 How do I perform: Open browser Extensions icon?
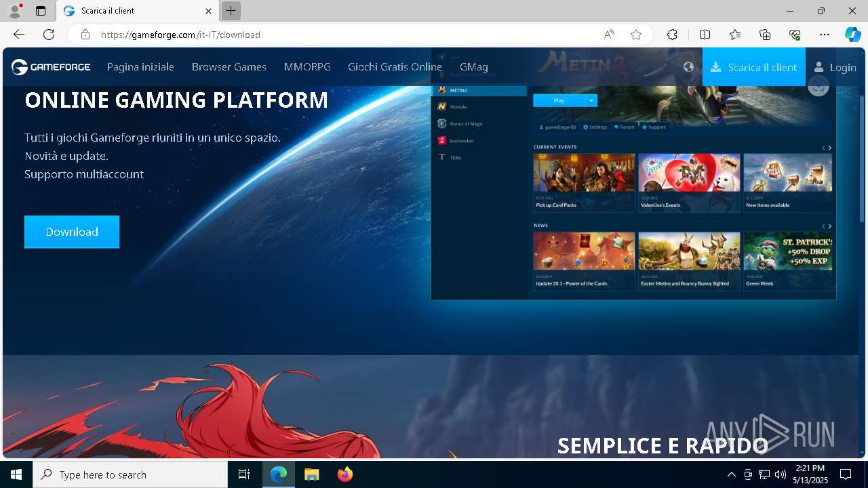672,35
